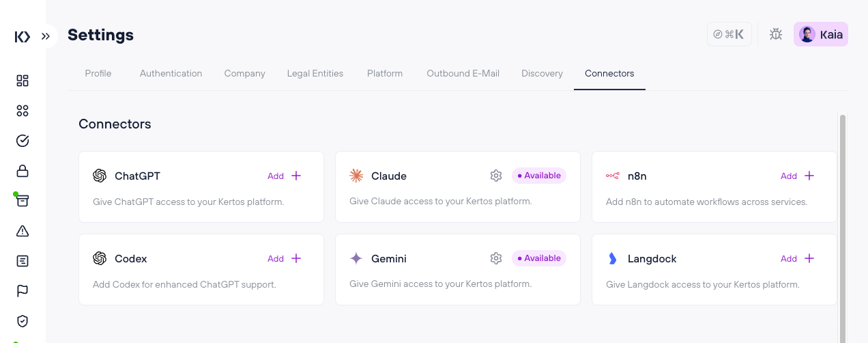Open the circled checkmark sidebar icon
The width and height of the screenshot is (868, 343).
pyautogui.click(x=23, y=141)
